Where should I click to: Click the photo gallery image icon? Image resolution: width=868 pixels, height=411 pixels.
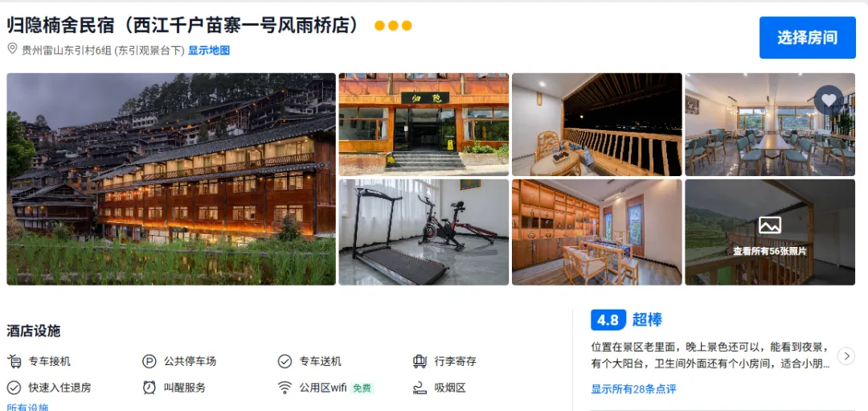pyautogui.click(x=769, y=225)
